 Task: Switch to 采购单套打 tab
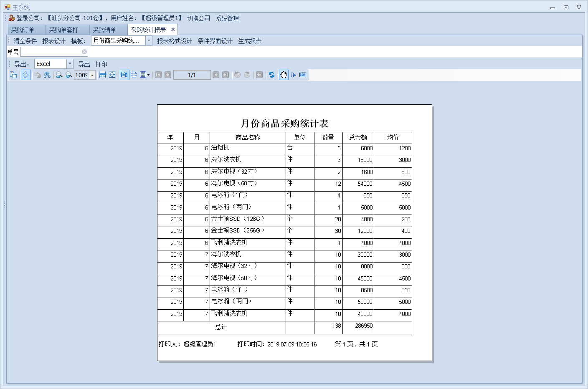point(68,30)
